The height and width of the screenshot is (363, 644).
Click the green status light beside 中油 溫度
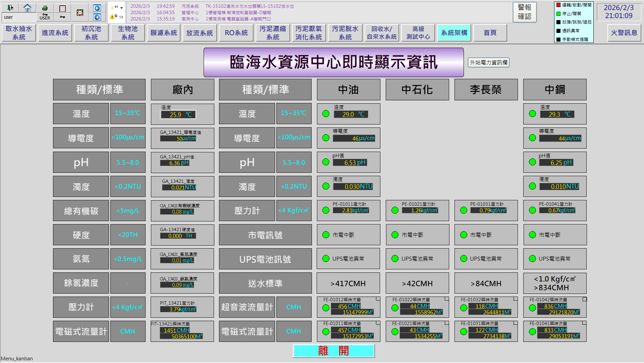pos(326,114)
